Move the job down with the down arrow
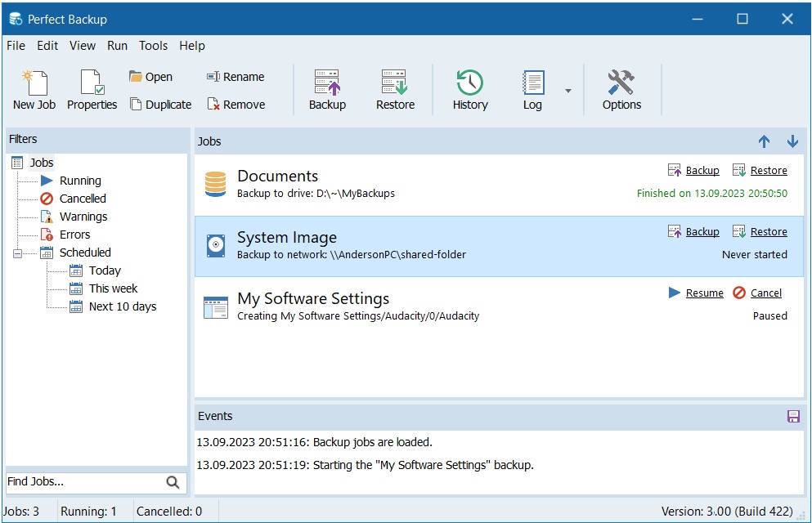Image resolution: width=812 pixels, height=523 pixels. 792,141
